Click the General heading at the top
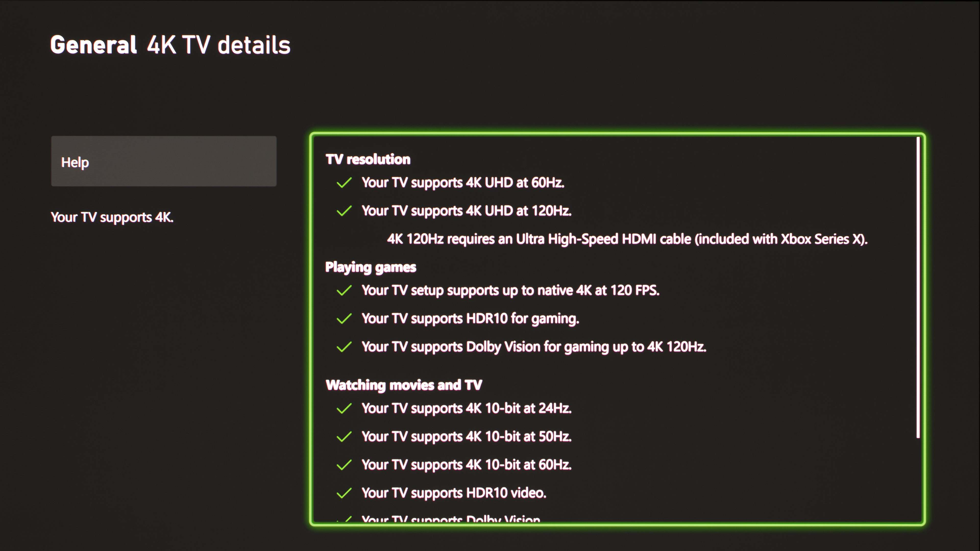This screenshot has width=980, height=551. click(x=94, y=45)
